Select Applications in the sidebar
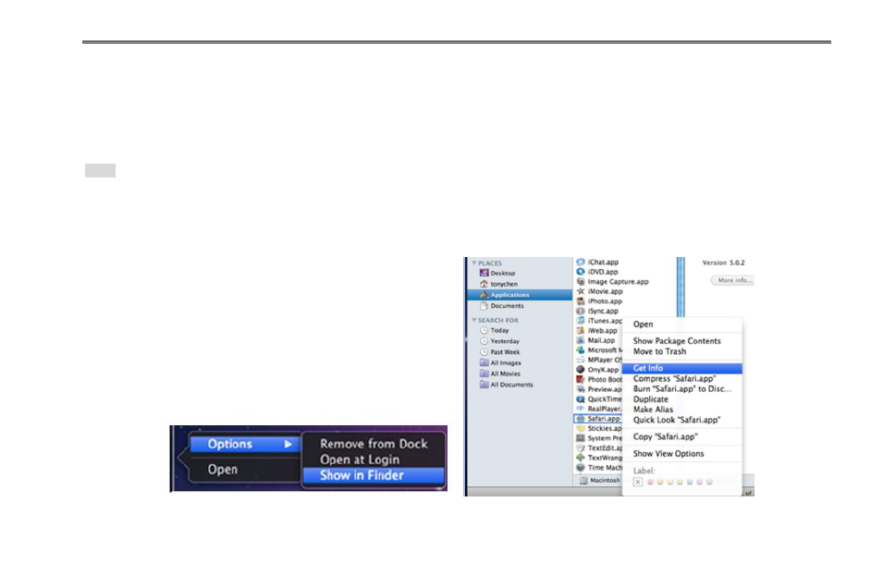Image resolution: width=883 pixels, height=588 pixels. click(x=520, y=295)
